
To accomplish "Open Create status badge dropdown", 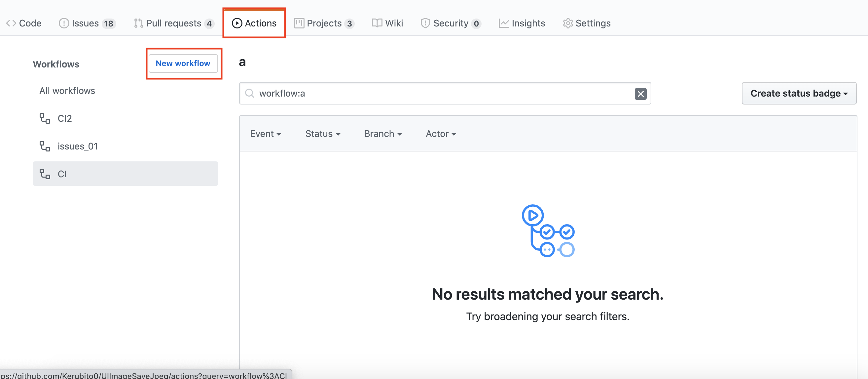I will pyautogui.click(x=799, y=94).
